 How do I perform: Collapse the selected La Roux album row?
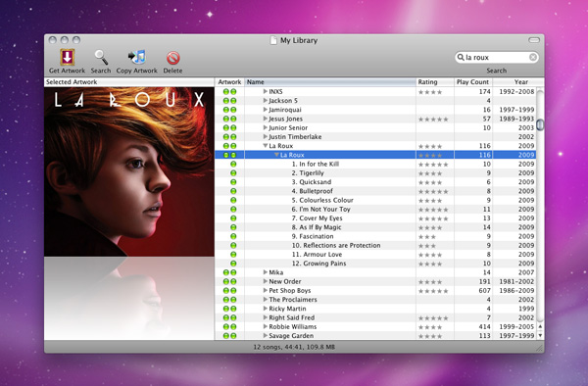click(276, 155)
